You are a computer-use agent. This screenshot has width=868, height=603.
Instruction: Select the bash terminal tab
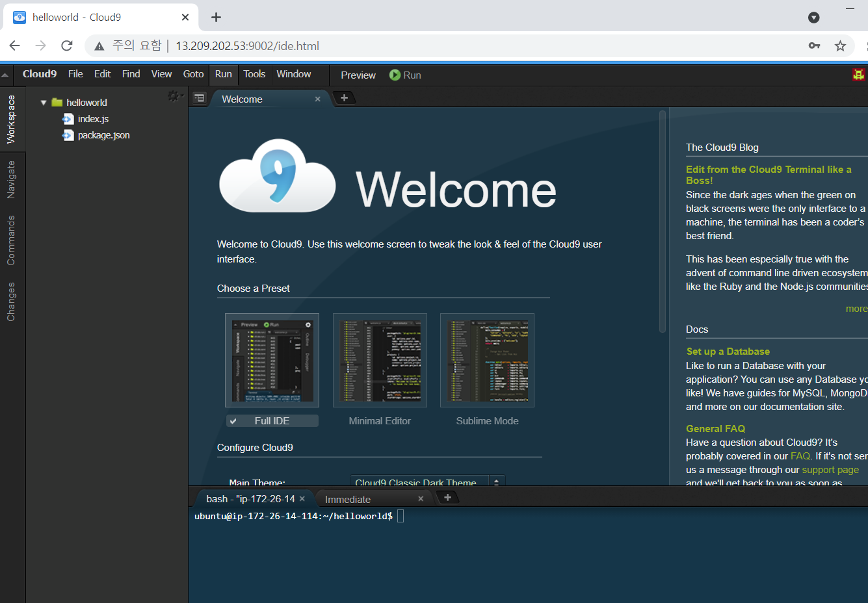tap(250, 499)
